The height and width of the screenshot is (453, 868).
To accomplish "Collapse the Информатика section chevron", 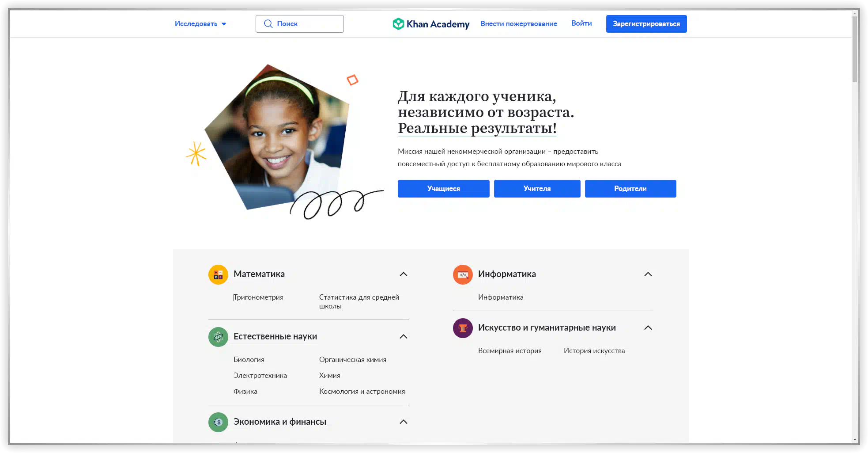I will point(648,274).
